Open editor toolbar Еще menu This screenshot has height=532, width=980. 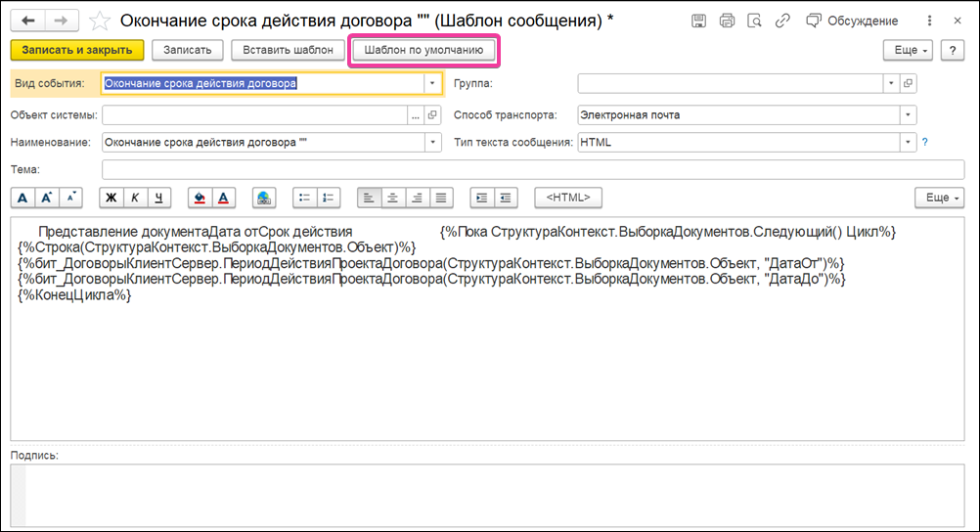point(940,198)
